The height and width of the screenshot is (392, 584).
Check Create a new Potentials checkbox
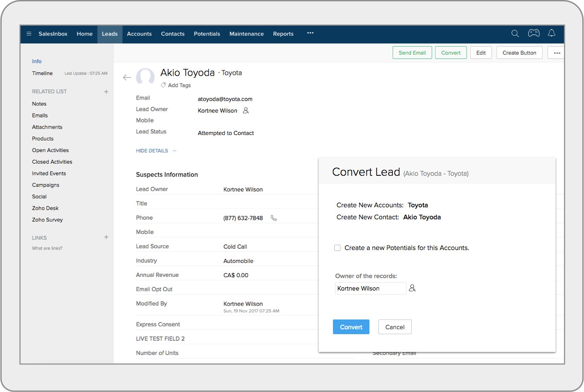pos(337,248)
